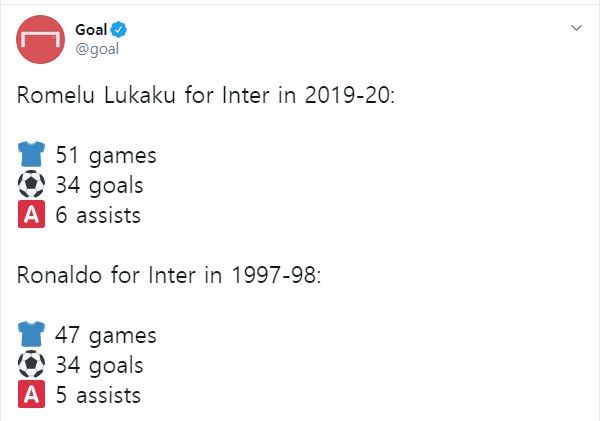Click the @goal handle
The width and height of the screenshot is (604, 421).
click(99, 49)
